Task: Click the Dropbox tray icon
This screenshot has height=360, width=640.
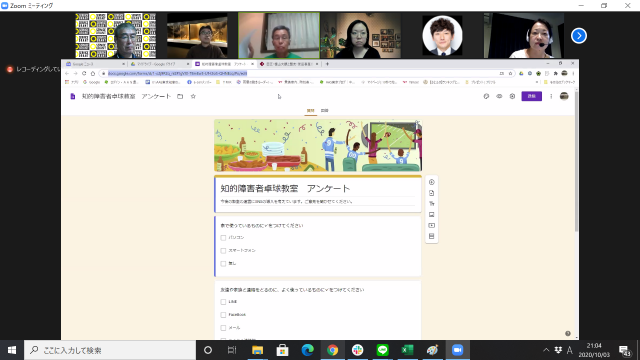Action: click(x=558, y=350)
